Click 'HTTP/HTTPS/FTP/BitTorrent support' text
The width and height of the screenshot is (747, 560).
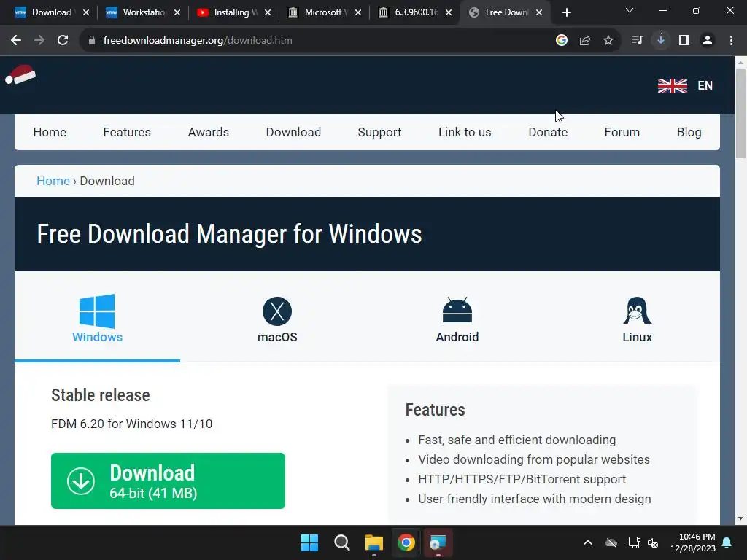pyautogui.click(x=522, y=479)
